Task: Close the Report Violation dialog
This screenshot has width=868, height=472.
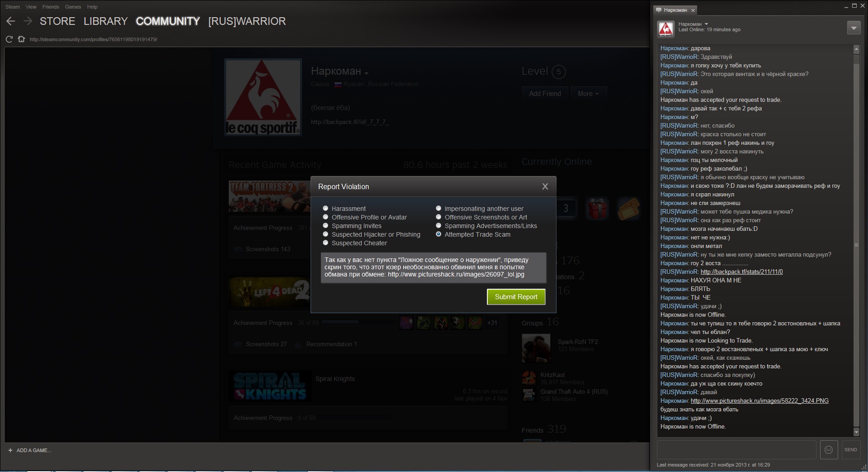Action: pos(545,186)
